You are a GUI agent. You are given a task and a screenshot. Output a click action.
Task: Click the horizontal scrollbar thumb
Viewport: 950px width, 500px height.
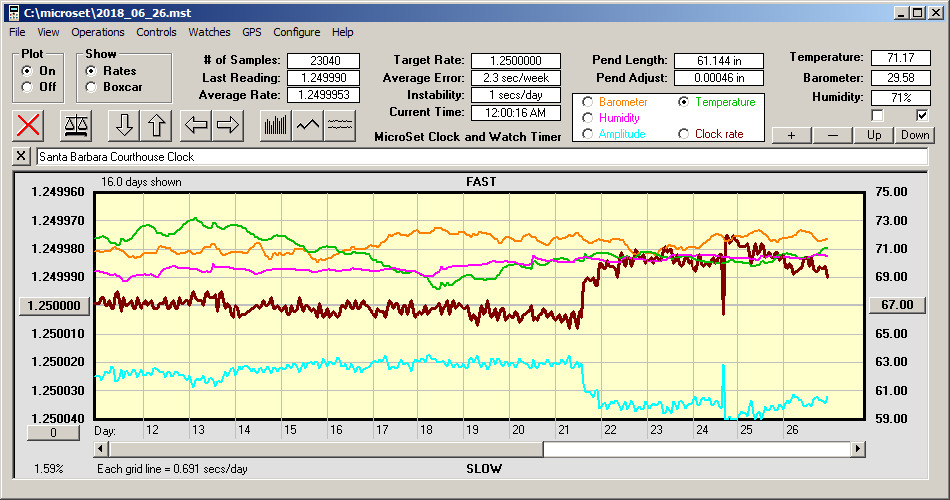(x=326, y=449)
